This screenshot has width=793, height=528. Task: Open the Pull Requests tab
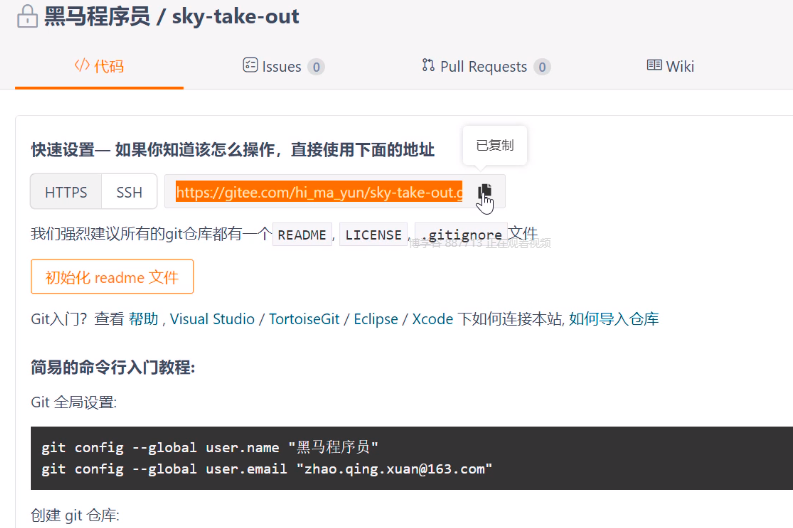486,66
